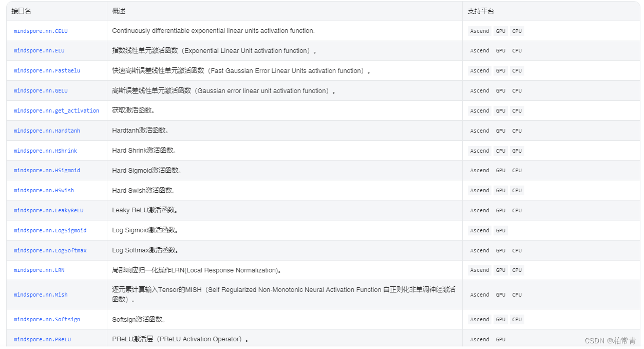Image resolution: width=644 pixels, height=349 pixels.
Task: Select the Log Sigmoid激活函数 description
Action: pyautogui.click(x=145, y=230)
